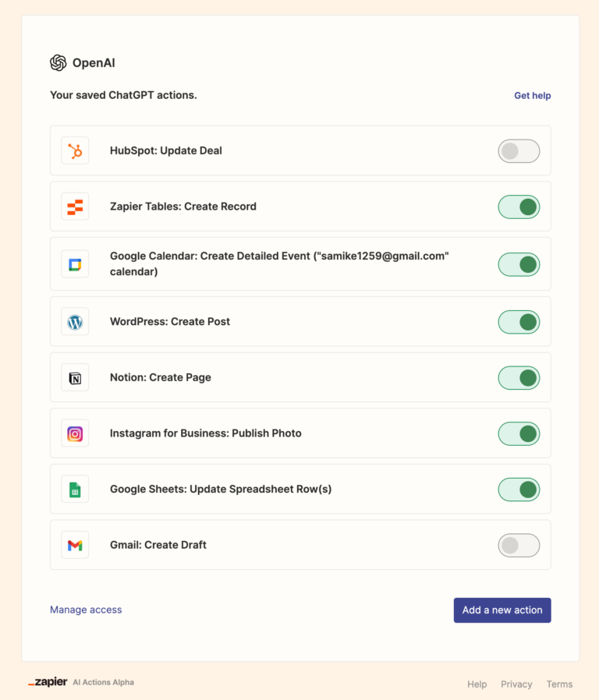
Task: Disable the Zapier Tables Create Record toggle
Action: click(519, 207)
